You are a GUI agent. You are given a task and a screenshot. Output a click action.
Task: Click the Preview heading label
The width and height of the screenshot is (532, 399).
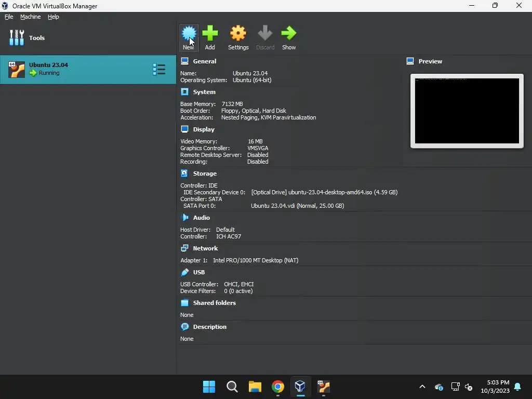click(x=430, y=61)
